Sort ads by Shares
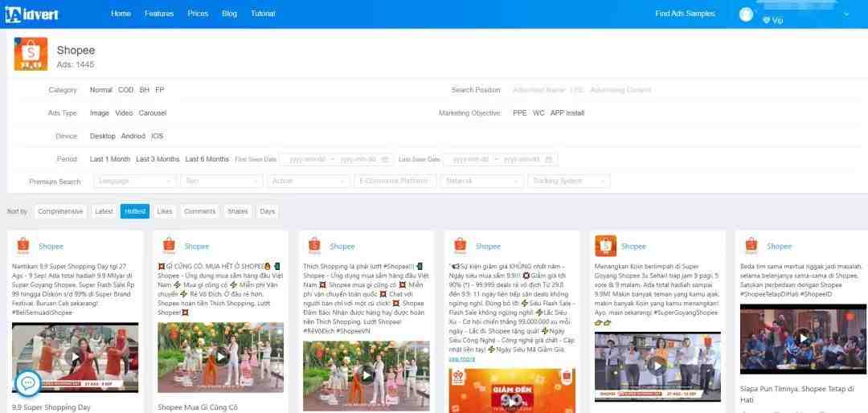The width and height of the screenshot is (868, 413). 237,211
